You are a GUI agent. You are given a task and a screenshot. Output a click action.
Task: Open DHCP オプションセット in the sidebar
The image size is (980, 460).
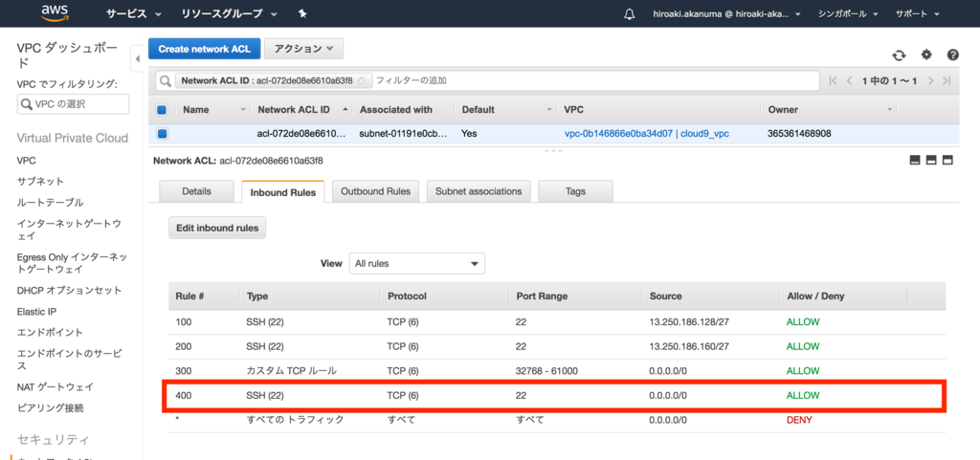[69, 290]
